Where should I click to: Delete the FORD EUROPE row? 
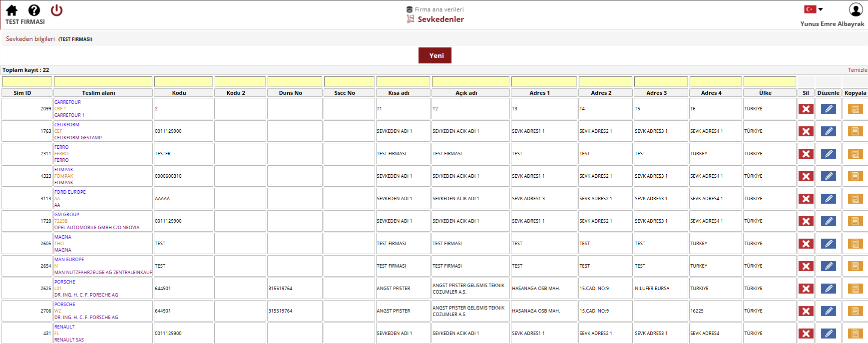point(806,199)
